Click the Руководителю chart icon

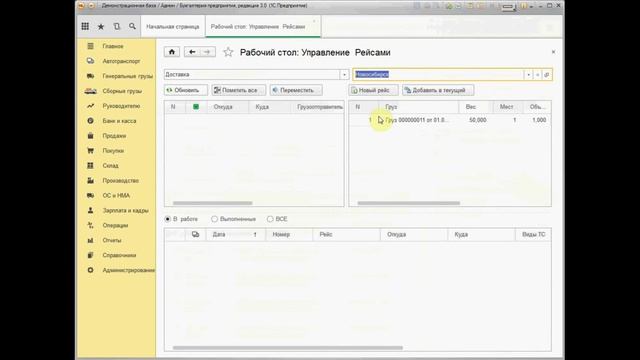91,106
